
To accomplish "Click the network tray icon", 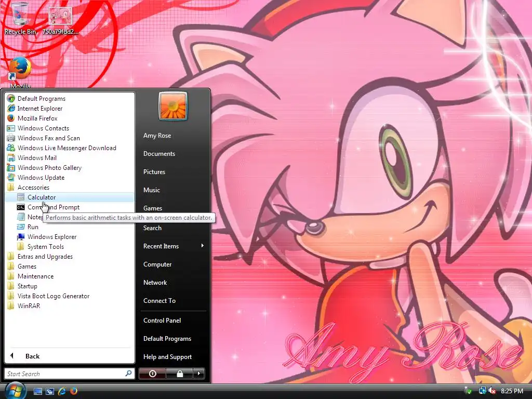I will [482, 391].
